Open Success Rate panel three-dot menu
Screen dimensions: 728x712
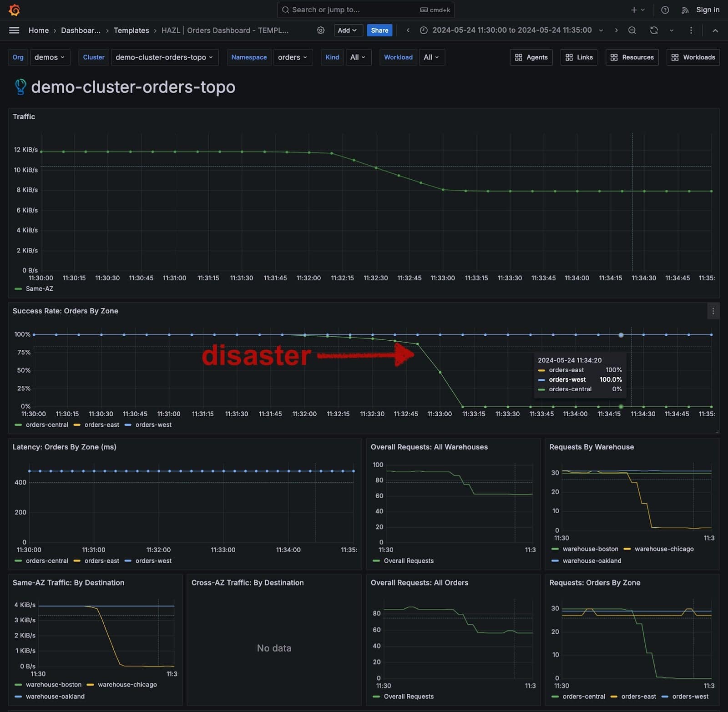713,311
